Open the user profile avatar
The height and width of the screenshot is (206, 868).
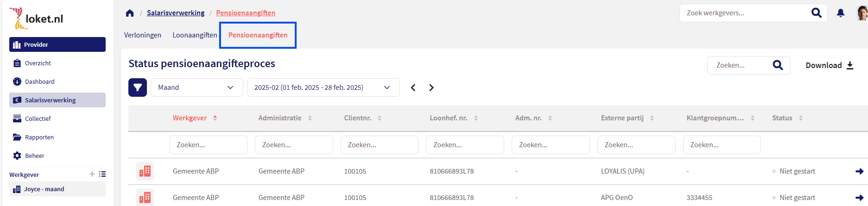click(x=862, y=13)
